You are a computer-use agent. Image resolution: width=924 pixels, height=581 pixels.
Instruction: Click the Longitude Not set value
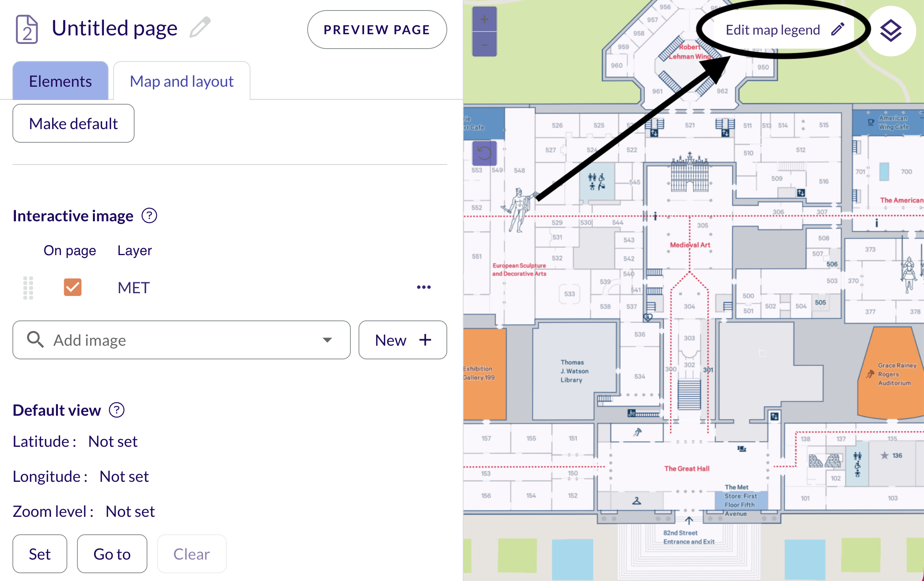pyautogui.click(x=124, y=476)
